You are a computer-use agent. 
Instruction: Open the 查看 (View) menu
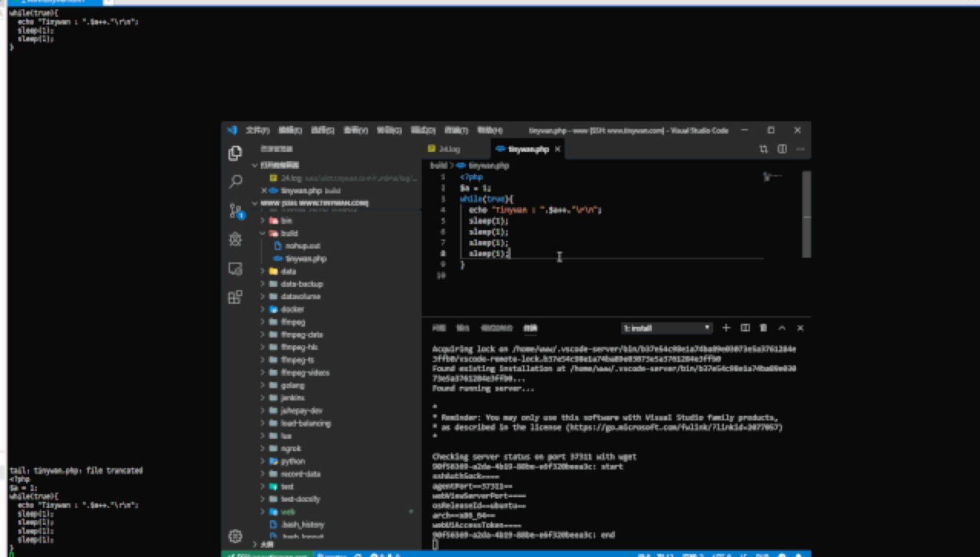[356, 130]
